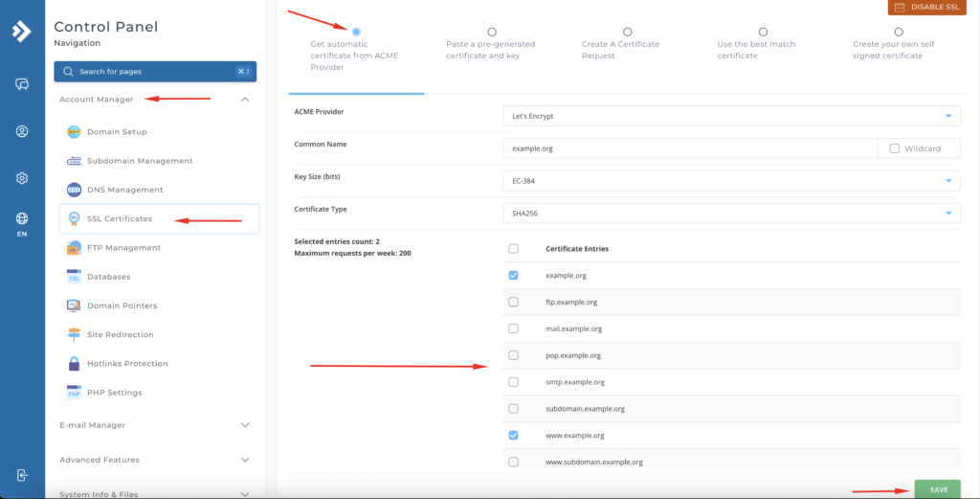The image size is (980, 499).
Task: Open FTP Management menu item
Action: tap(123, 248)
